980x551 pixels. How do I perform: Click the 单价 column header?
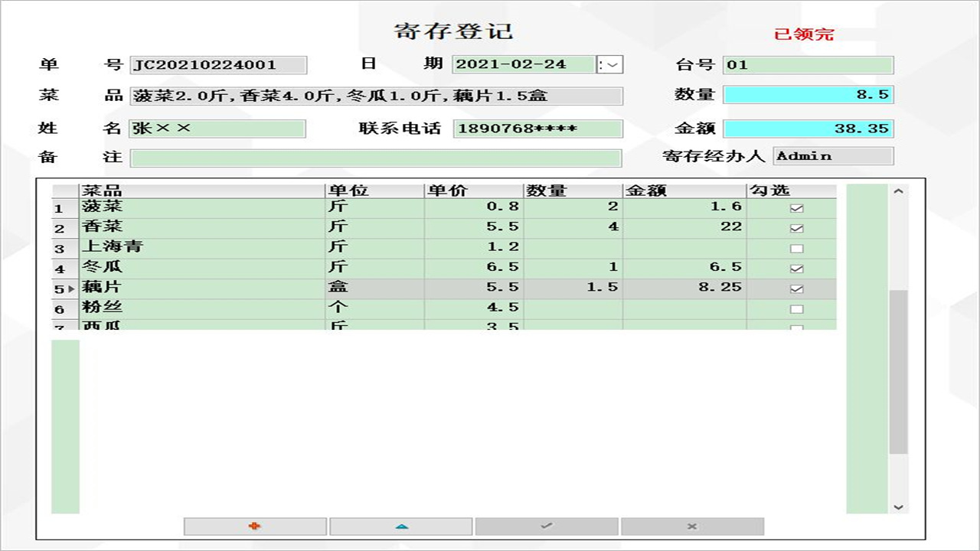[x=474, y=191]
